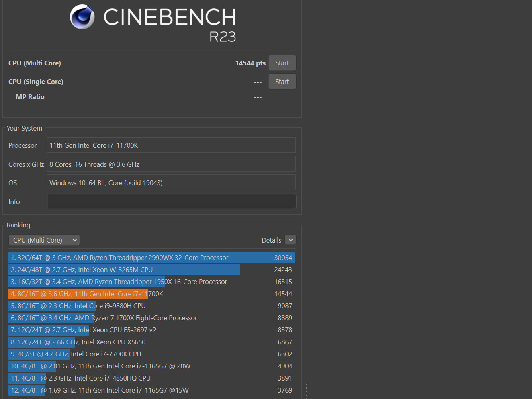
Task: Select ranking row Xeon CPU E5-2697 v2
Action: (x=152, y=330)
